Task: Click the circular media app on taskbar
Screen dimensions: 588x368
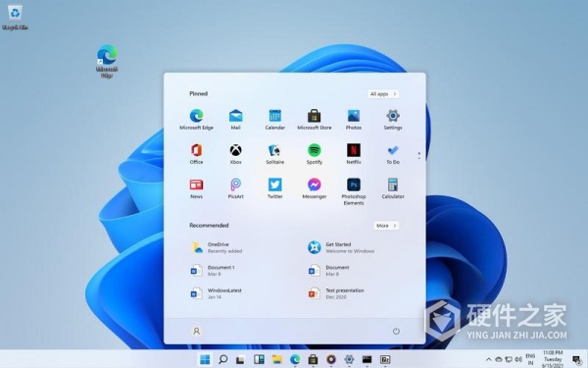Action: [x=331, y=359]
